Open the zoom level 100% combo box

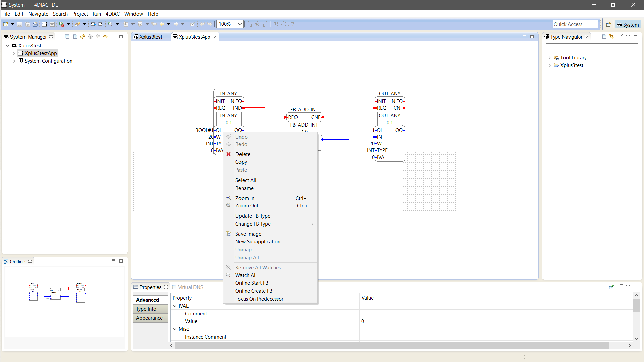(230, 24)
